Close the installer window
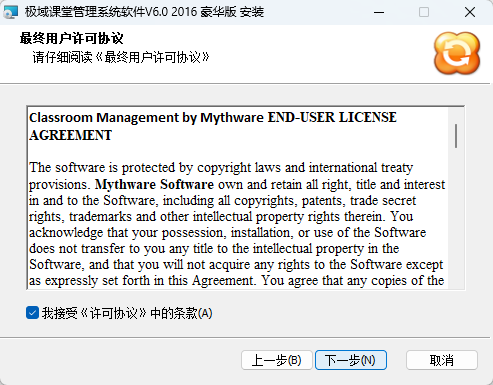Screen dimensions: 493x385 click(x=470, y=12)
